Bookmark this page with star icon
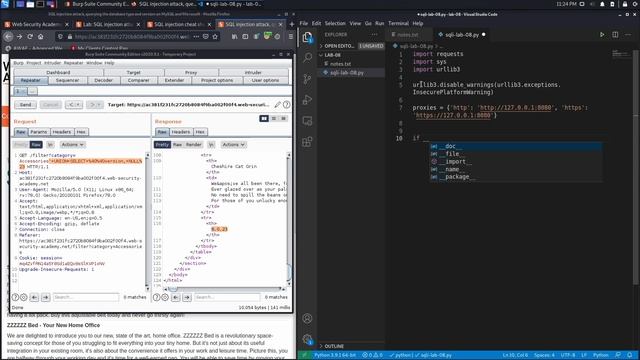 tap(215, 37)
